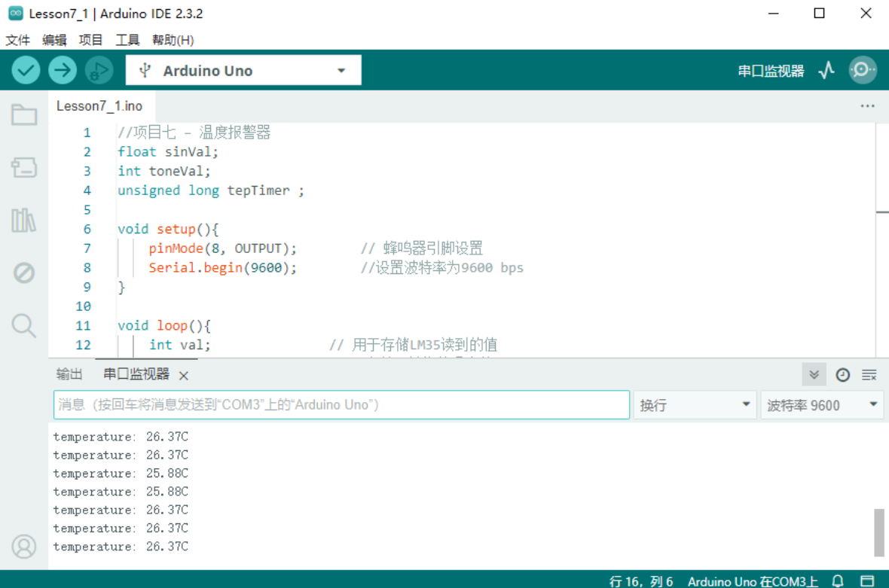Open the Arduino Uno board selector dropdown

coord(243,70)
